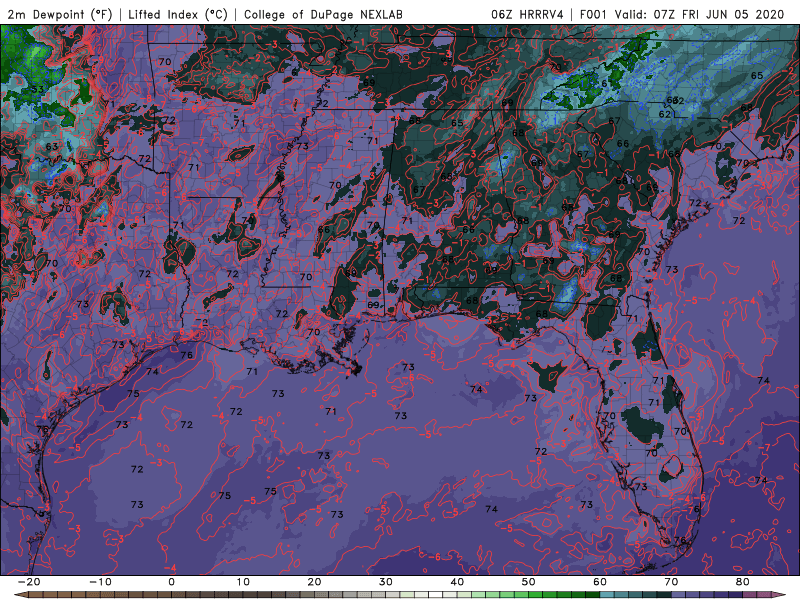The image size is (800, 600).
Task: Click the '60' color scale label
Action: pyautogui.click(x=600, y=582)
